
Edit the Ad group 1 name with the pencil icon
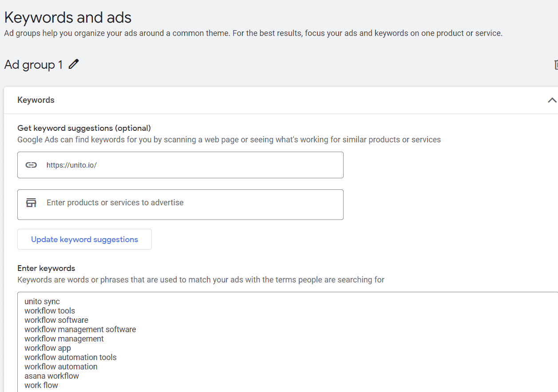tap(74, 64)
